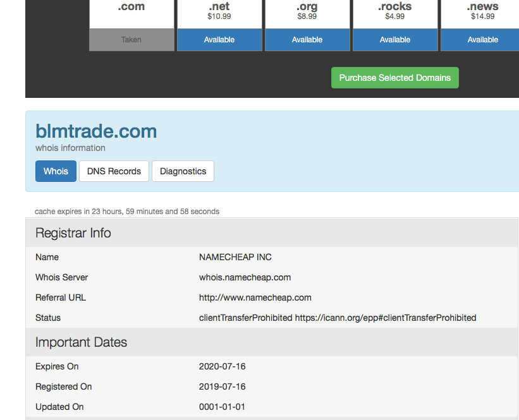Switch to the Whois tab
Image resolution: width=519 pixels, height=420 pixels.
[56, 171]
